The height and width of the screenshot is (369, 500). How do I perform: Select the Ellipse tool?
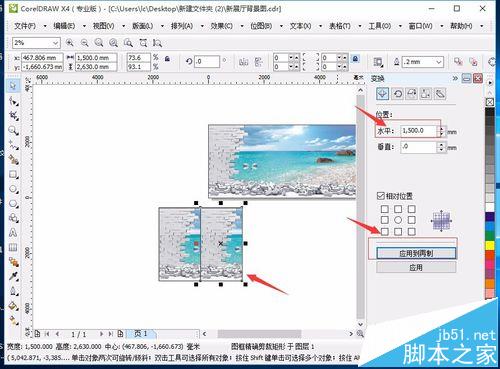click(x=13, y=189)
